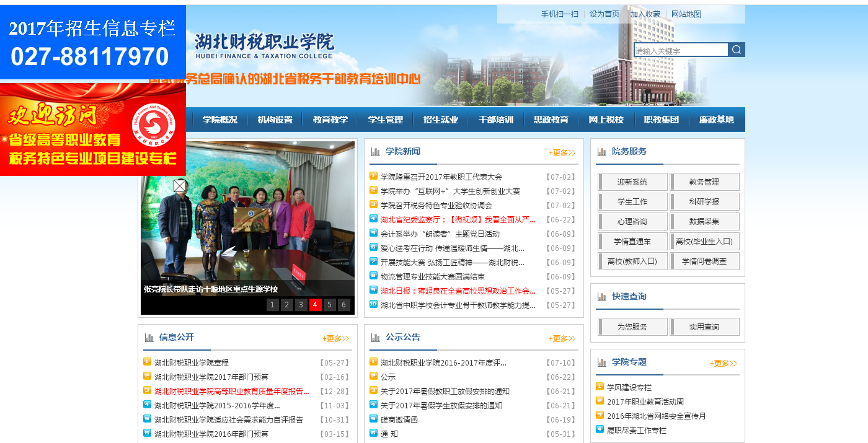Click the broken image icon on slideshow
This screenshot has height=443, width=868.
pos(180,186)
